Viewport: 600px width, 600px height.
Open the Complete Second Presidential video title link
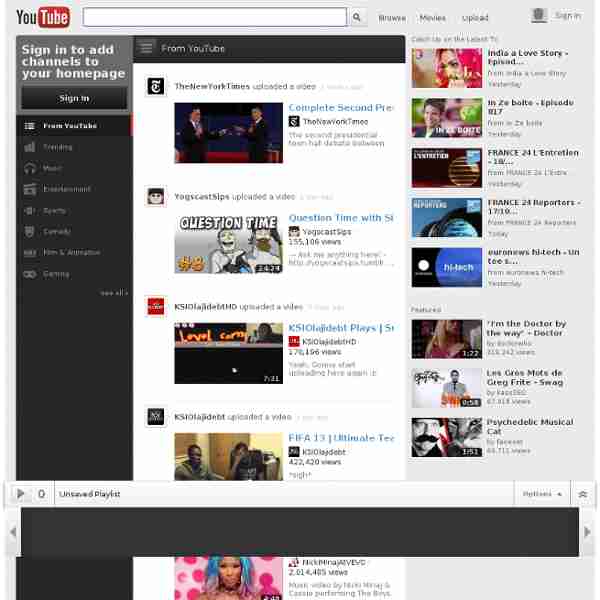(341, 108)
